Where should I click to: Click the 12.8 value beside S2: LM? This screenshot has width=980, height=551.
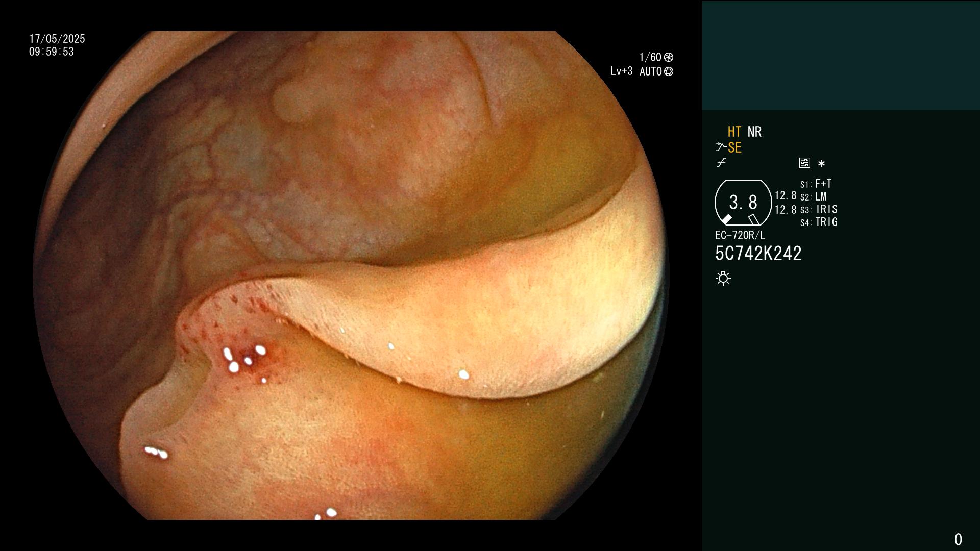pos(786,195)
